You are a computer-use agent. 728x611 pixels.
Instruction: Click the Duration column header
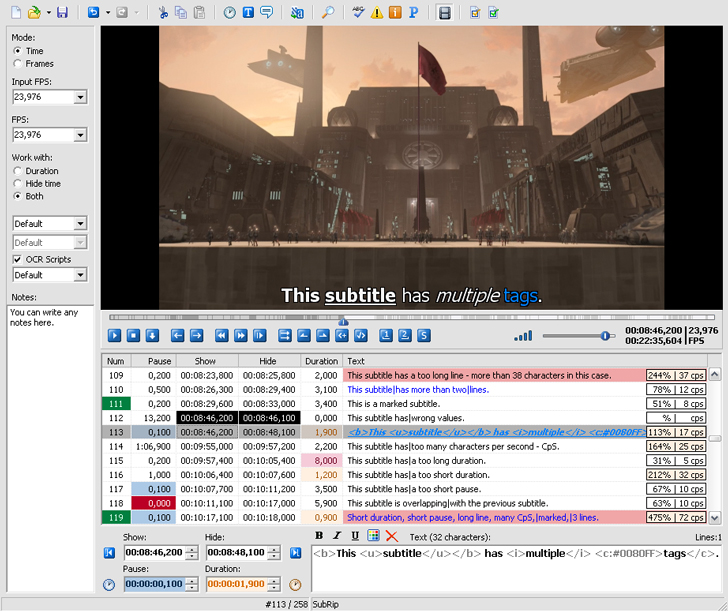321,361
